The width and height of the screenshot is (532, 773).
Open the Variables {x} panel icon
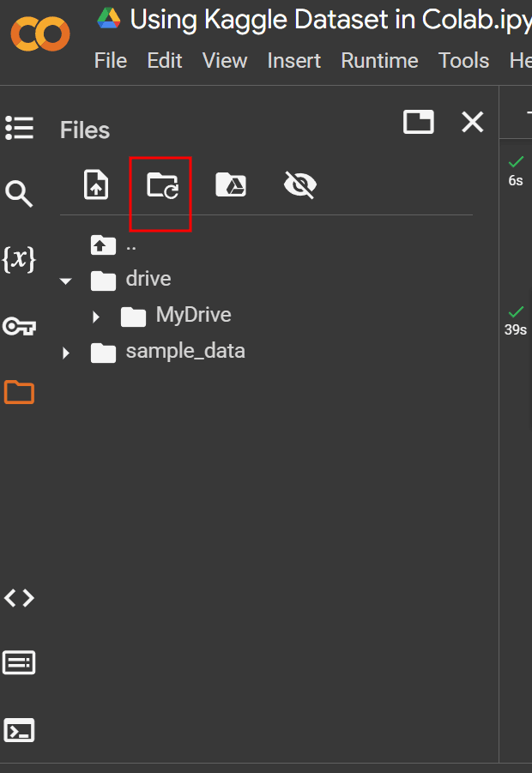(19, 259)
